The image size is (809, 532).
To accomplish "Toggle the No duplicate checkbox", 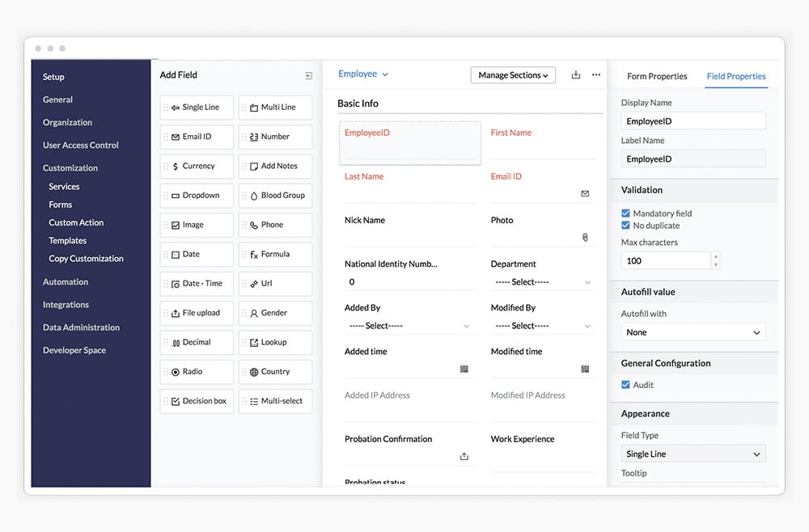I will tap(625, 226).
